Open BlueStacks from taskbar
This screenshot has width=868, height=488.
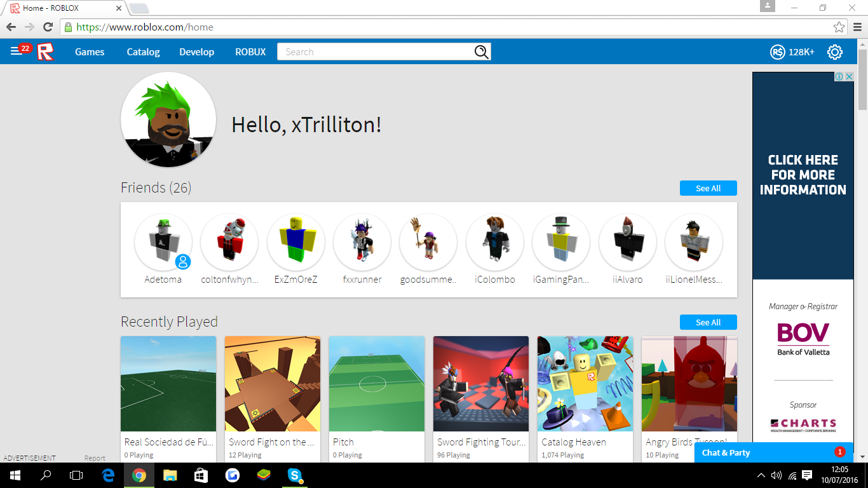(263, 475)
